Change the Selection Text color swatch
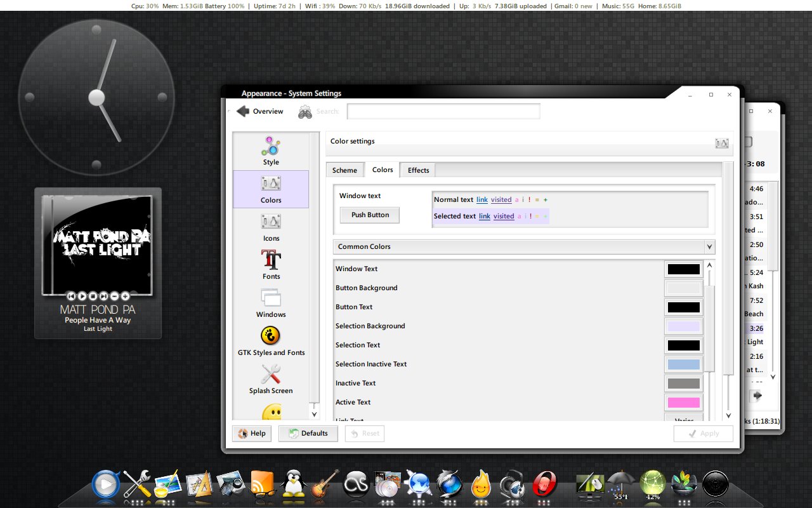This screenshot has width=812, height=508. (684, 345)
